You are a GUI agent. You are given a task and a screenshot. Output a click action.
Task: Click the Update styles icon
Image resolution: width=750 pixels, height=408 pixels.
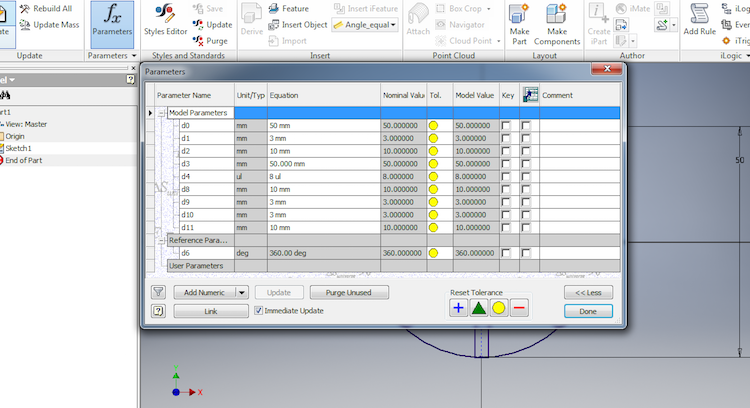tap(198, 24)
